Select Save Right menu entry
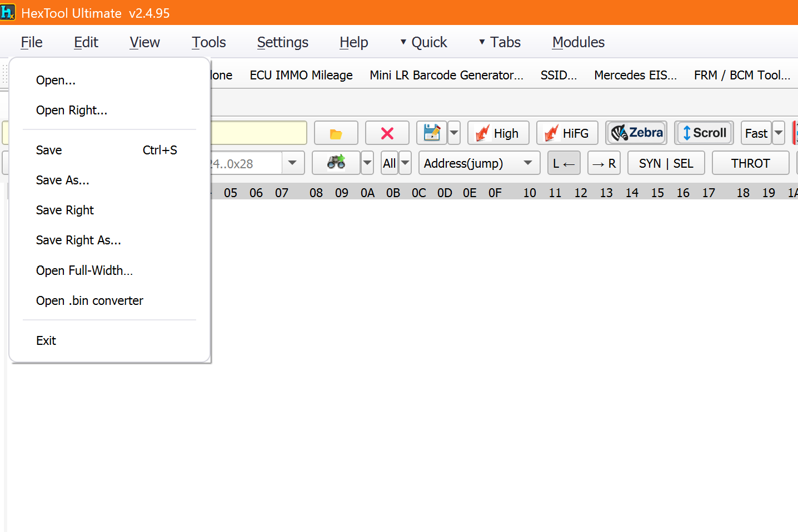This screenshot has height=532, width=798. [109, 210]
